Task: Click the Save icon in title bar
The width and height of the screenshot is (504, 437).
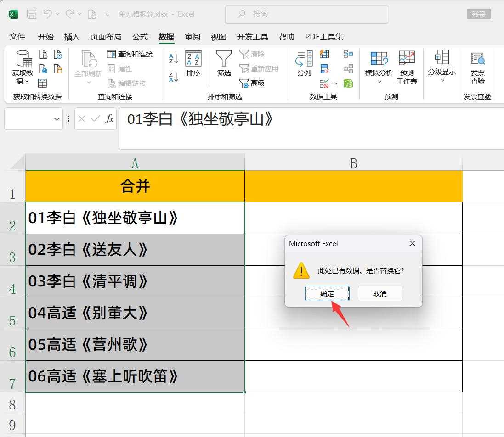Action: [32, 14]
